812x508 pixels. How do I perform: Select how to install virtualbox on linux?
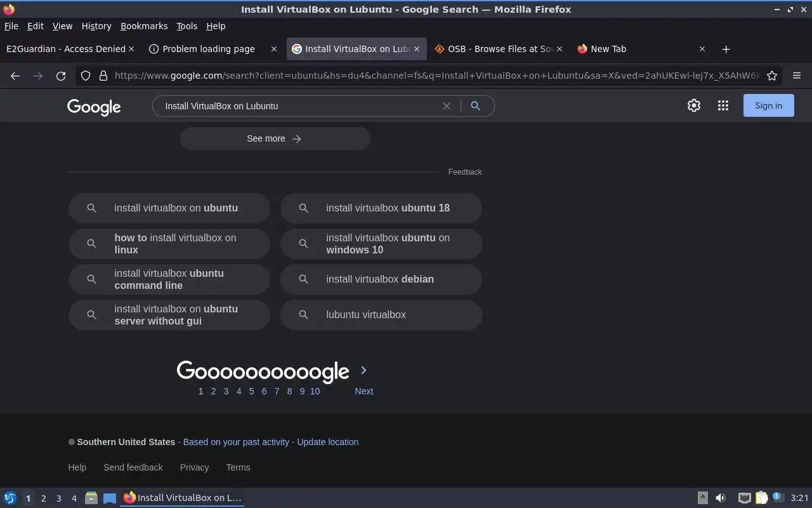click(169, 244)
